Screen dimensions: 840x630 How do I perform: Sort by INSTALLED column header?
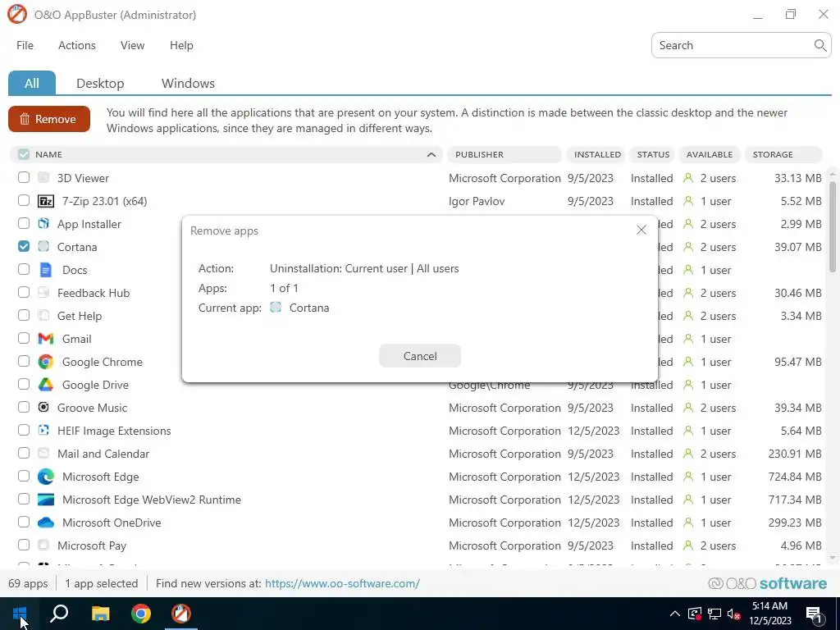click(x=597, y=154)
